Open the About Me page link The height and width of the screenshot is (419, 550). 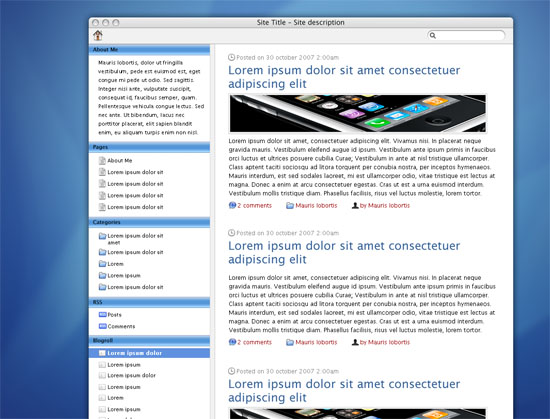pyautogui.click(x=120, y=161)
